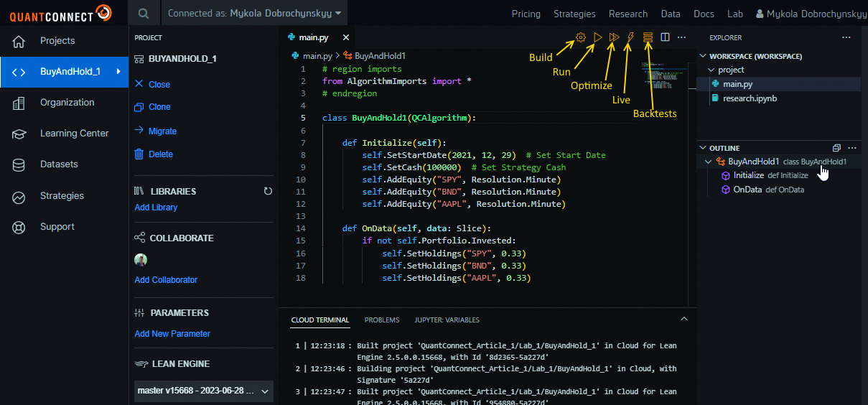Click line number 14 in gutter
The height and width of the screenshot is (405, 868).
[x=301, y=228]
